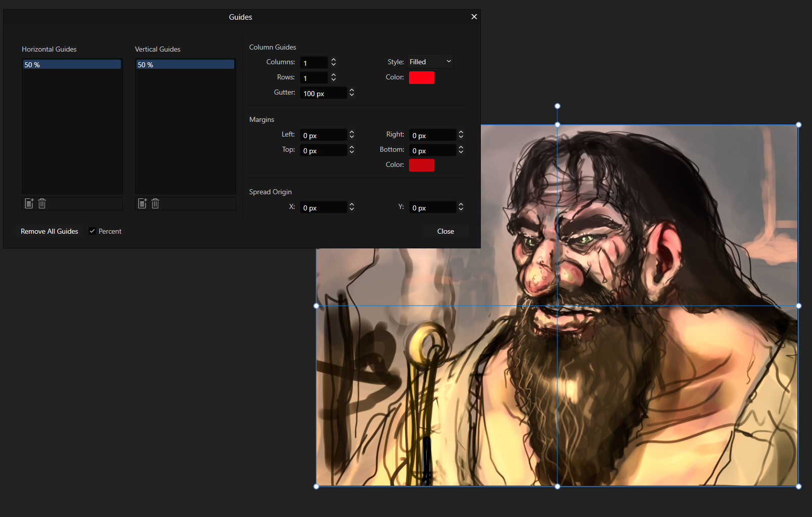Click the Columns value field
This screenshot has width=812, height=517.
point(314,63)
